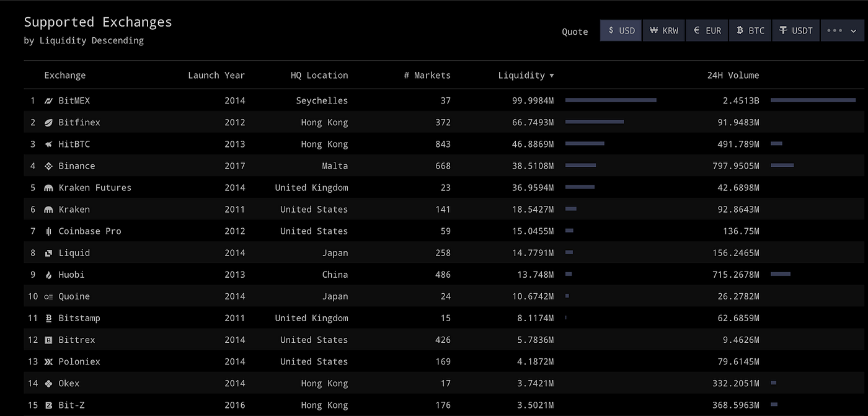Click the 332.2051M volume value
Screen dimensions: 868x416
coord(736,383)
